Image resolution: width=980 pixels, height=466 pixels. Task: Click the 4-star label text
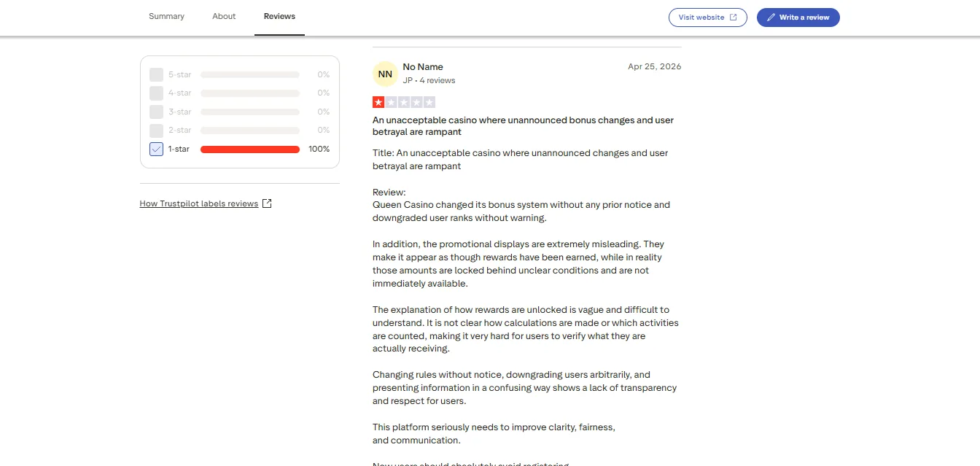[179, 93]
